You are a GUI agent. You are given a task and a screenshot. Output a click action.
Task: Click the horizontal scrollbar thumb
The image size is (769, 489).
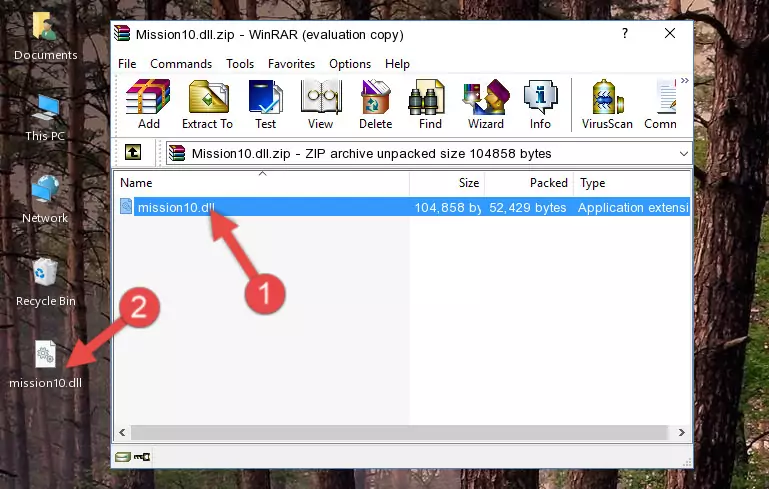click(399, 432)
